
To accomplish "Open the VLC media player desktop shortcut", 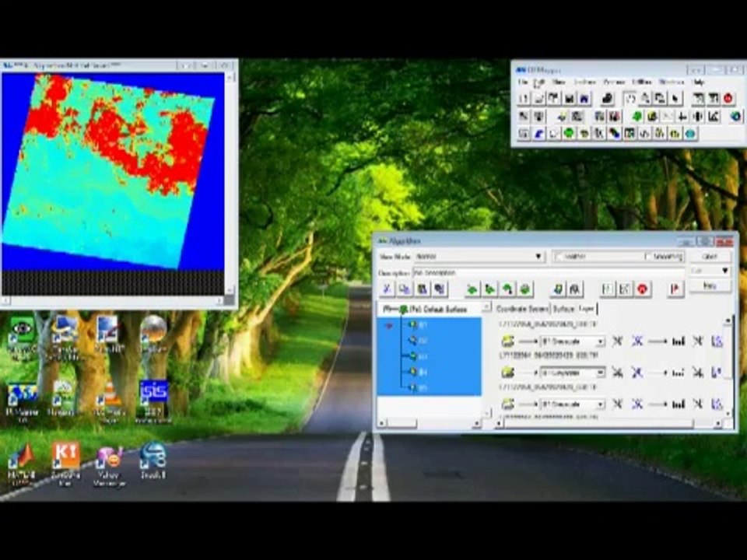I will tap(109, 400).
